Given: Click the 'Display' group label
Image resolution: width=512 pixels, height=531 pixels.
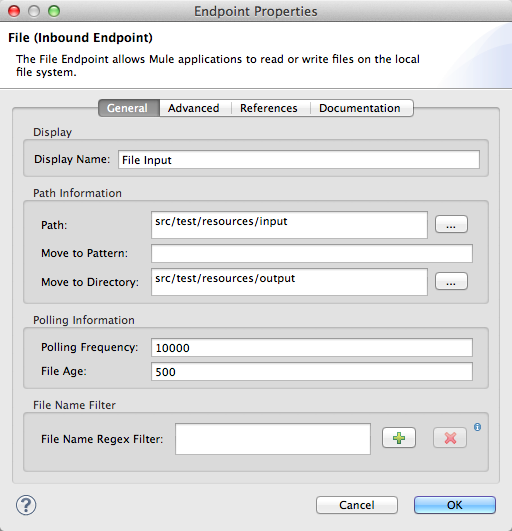Looking at the screenshot, I should pos(52,132).
